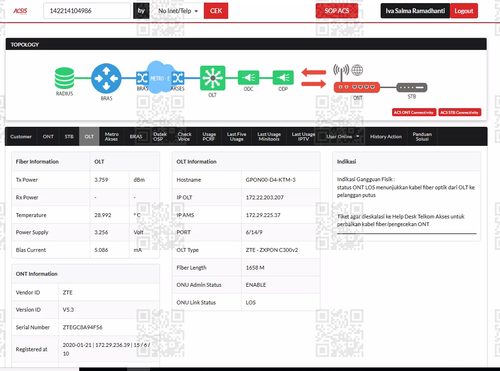Click the Serial Number ZTEGC8A94F56
500x371 pixels.
[83, 327]
